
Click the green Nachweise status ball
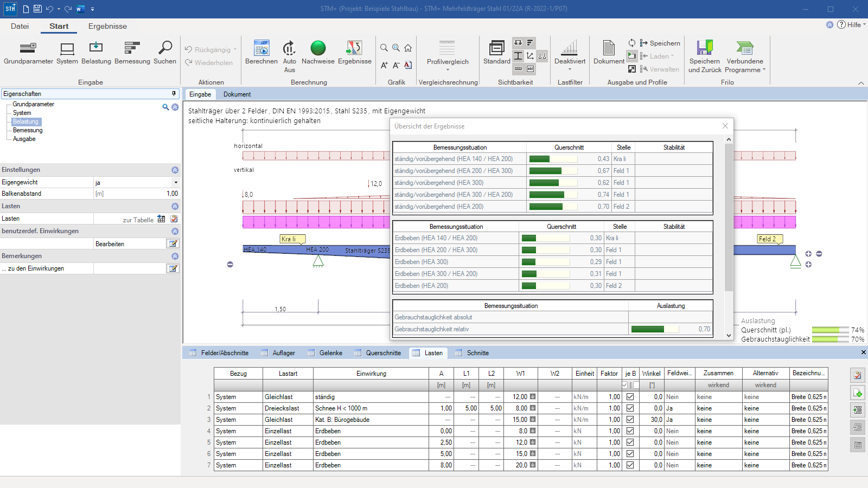(318, 48)
